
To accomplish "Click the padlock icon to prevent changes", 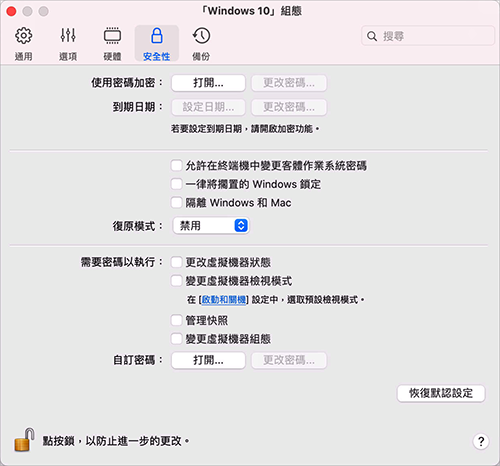I will click(24, 440).
